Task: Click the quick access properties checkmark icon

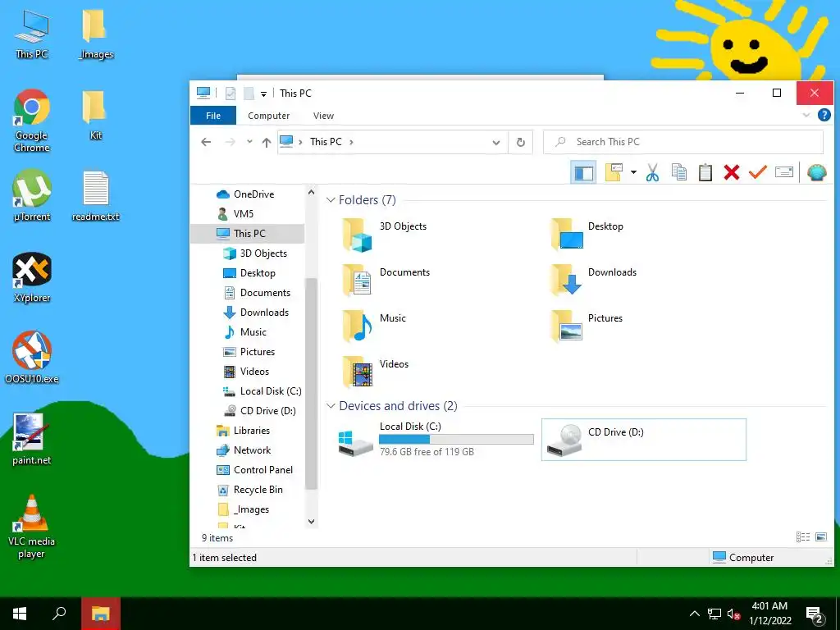Action: (x=231, y=94)
